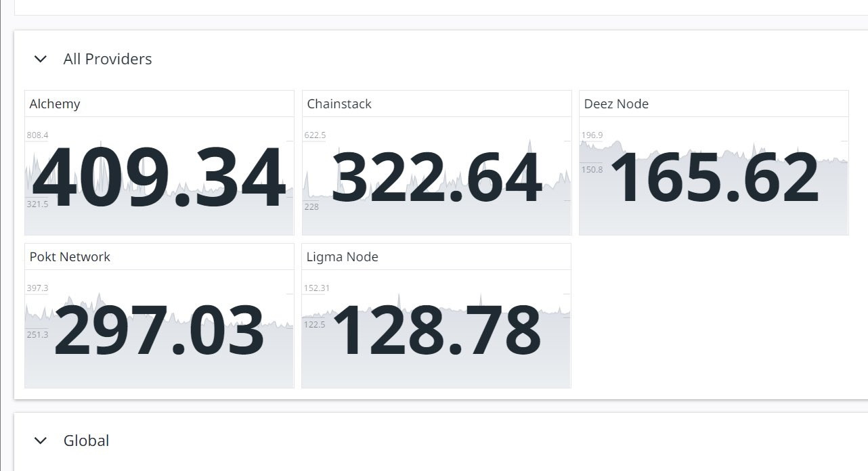Click Alchemy max label 808.4
The image size is (868, 471).
pos(38,135)
